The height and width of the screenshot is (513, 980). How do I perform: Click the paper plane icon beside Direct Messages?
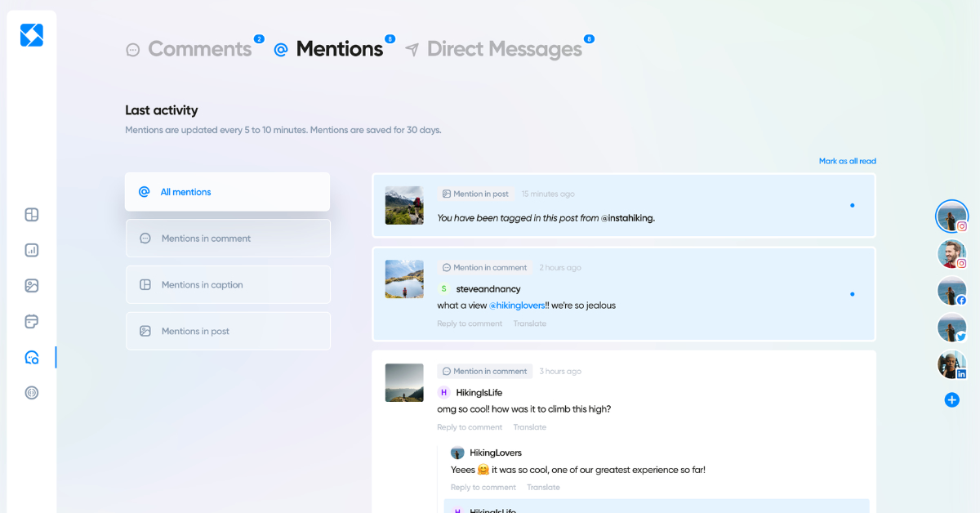tap(412, 50)
